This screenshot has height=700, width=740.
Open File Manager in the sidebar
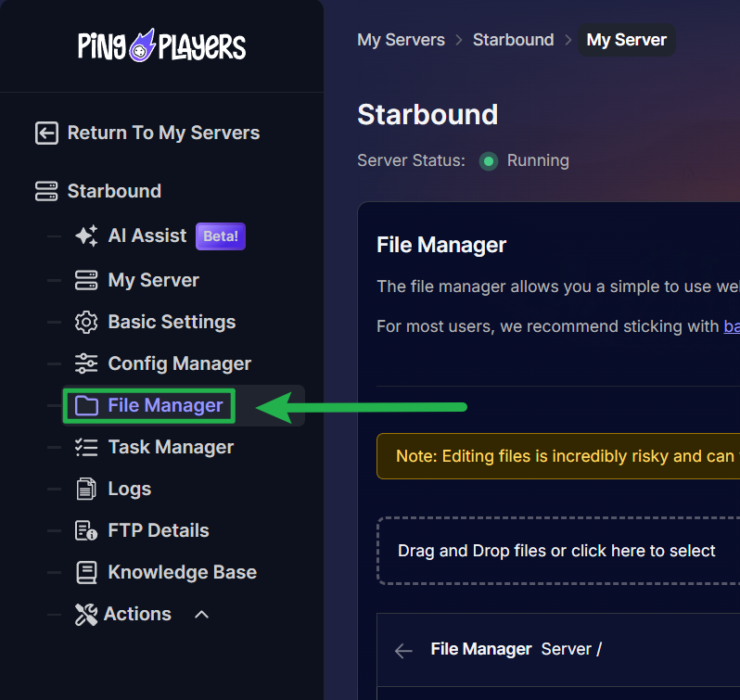165,405
